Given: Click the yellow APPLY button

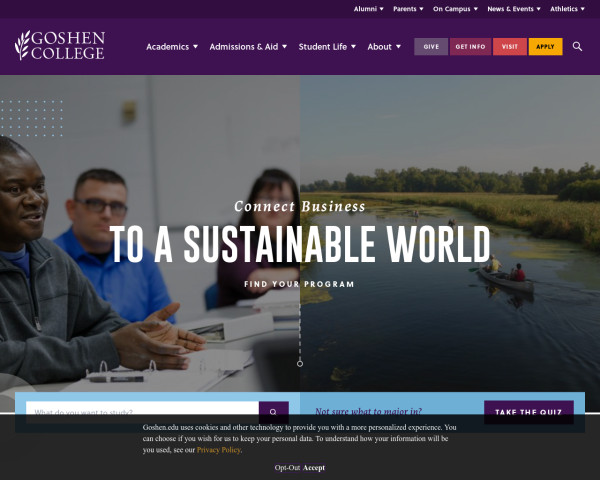Looking at the screenshot, I should pos(545,47).
